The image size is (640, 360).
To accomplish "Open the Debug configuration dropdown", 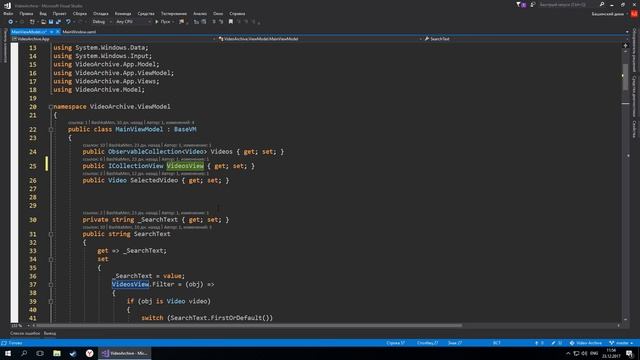I will point(102,22).
